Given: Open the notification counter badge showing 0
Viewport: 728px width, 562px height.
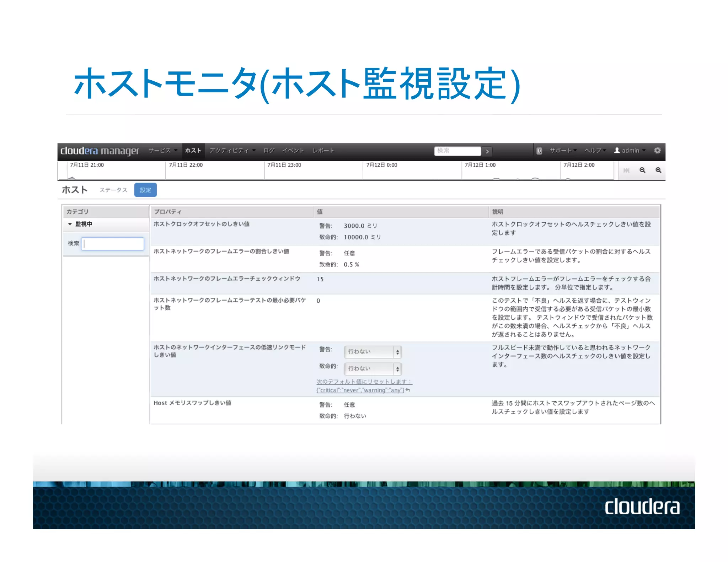Looking at the screenshot, I should tap(539, 151).
